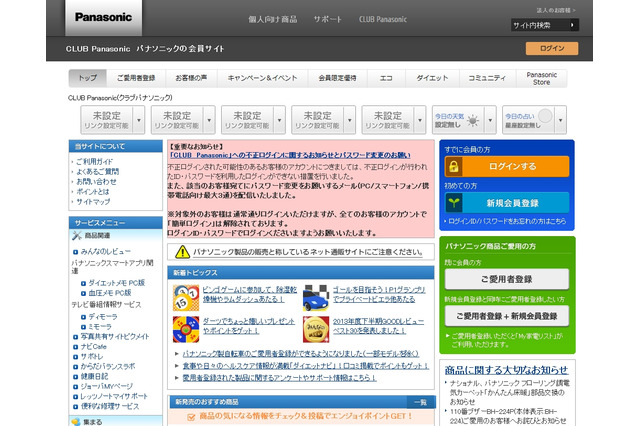The width and height of the screenshot is (640, 426).
Task: Open ナビCafe link
Action: tap(93, 346)
